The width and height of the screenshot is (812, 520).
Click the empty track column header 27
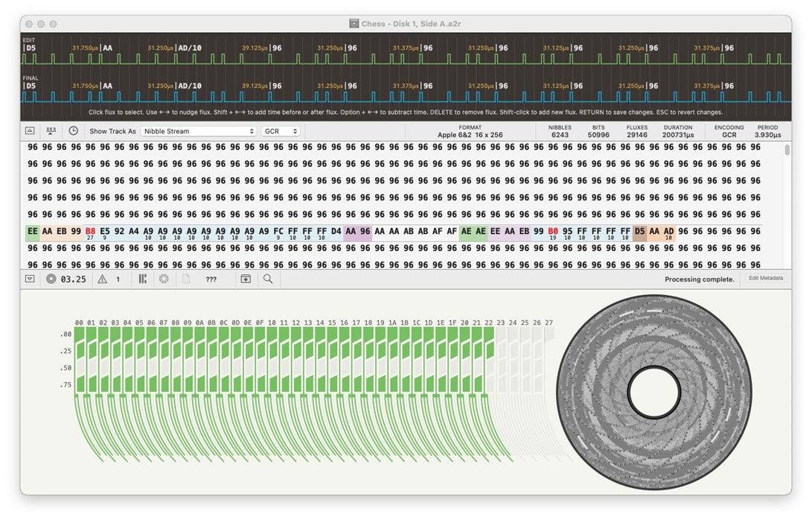tap(549, 323)
